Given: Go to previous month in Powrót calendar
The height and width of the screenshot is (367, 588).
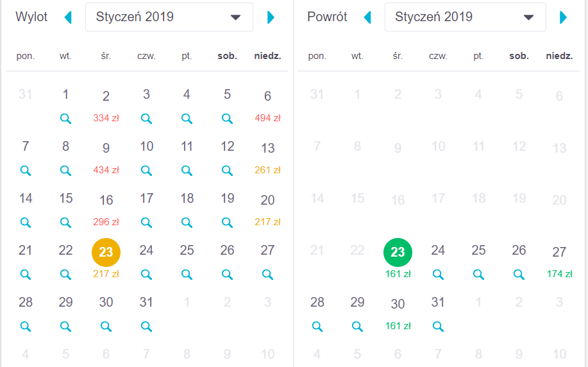Looking at the screenshot, I should pos(367,17).
